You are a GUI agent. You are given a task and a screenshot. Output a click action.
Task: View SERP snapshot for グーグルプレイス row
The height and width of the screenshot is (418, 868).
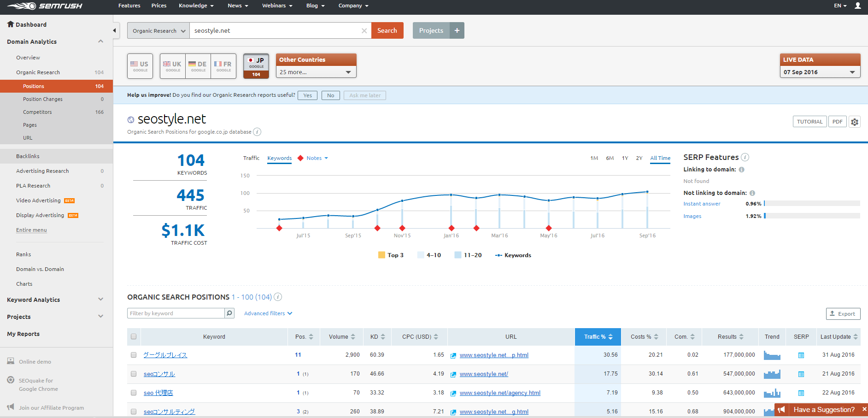(801, 355)
